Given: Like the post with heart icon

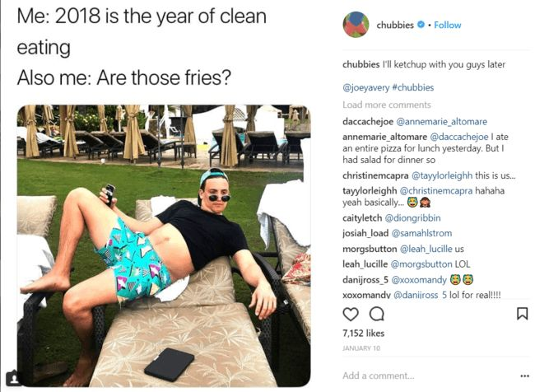Looking at the screenshot, I should point(351,314).
